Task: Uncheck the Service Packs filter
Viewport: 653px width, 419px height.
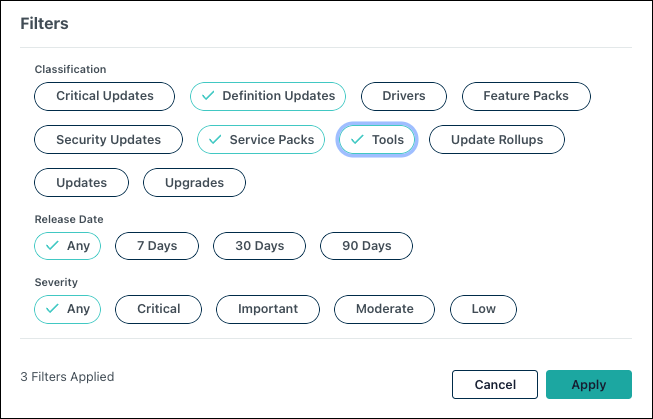Action: coord(261,140)
